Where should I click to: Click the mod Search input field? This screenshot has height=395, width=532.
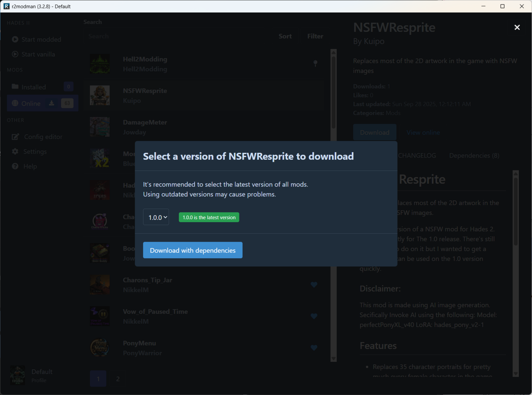coord(177,36)
